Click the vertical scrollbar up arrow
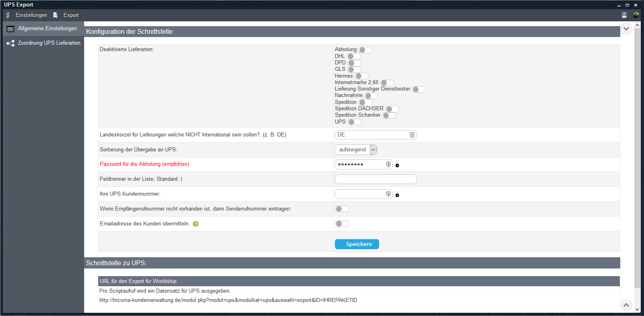This screenshot has width=644, height=316. point(637,25)
